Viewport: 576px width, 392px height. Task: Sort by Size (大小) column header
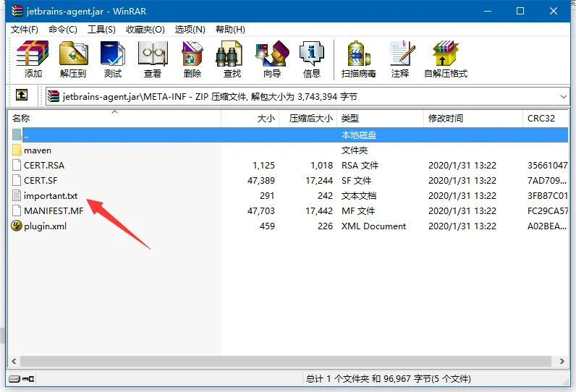pyautogui.click(x=250, y=118)
